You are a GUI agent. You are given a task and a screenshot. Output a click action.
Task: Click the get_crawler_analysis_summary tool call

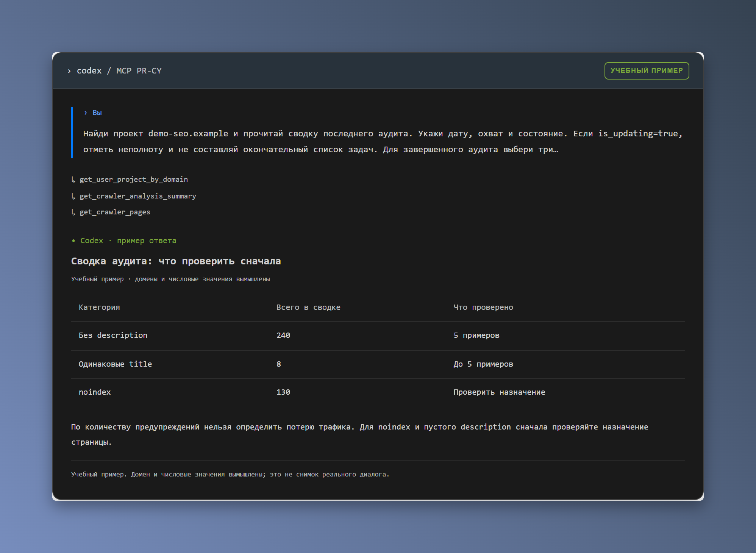pos(138,196)
